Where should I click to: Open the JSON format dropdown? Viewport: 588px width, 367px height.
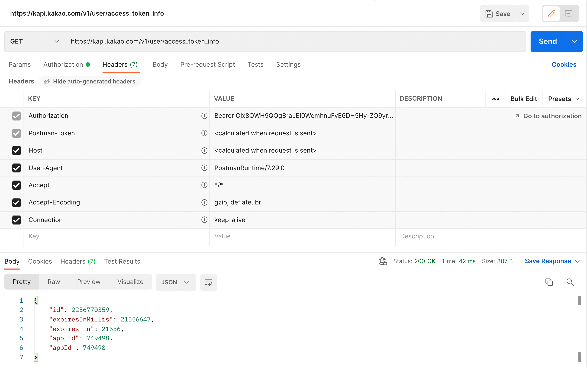coord(176,282)
